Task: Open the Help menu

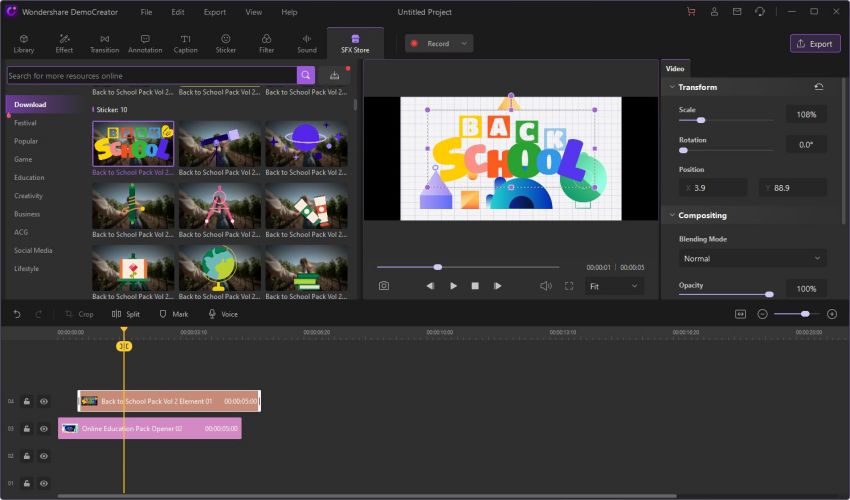Action: pyautogui.click(x=289, y=12)
